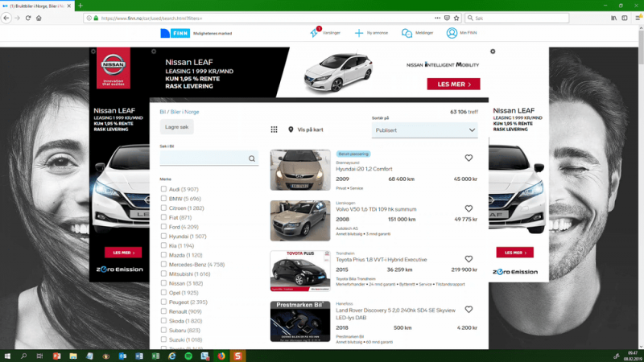Screen dimensions: 644x362
Task: Open Windows Start menu
Action: tap(7, 356)
